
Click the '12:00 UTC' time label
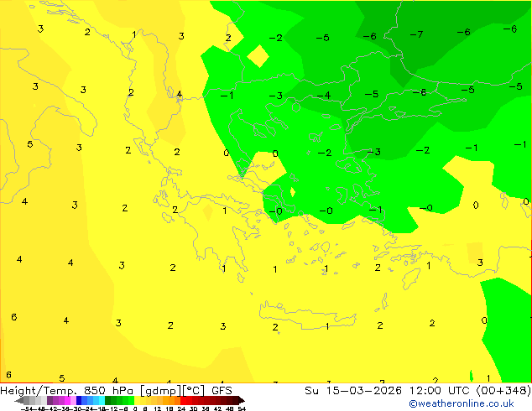[x=441, y=391]
